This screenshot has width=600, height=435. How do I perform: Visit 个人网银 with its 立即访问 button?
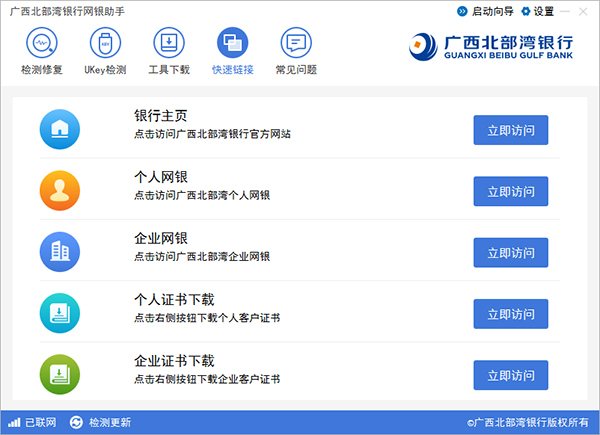click(x=510, y=191)
